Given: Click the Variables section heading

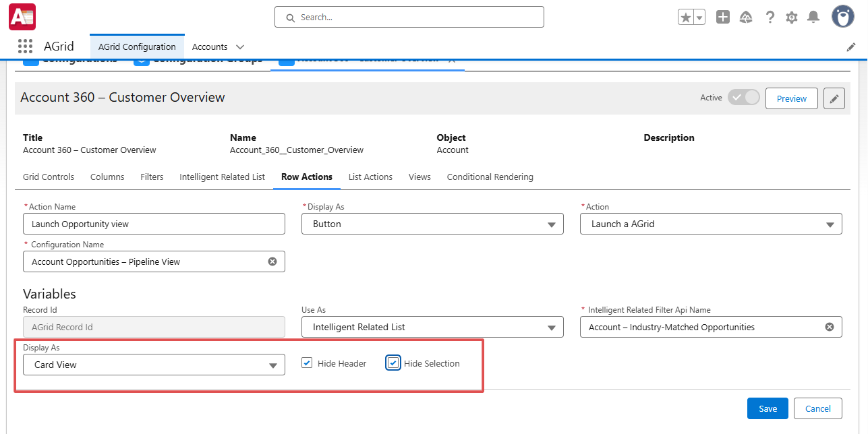Looking at the screenshot, I should (49, 294).
